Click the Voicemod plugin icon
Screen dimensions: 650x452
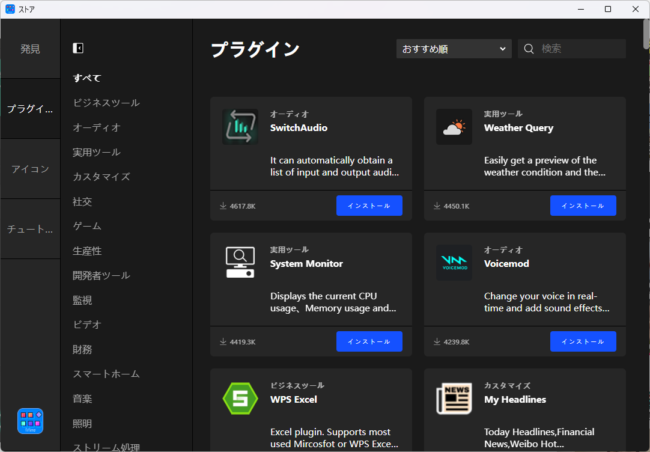[454, 263]
